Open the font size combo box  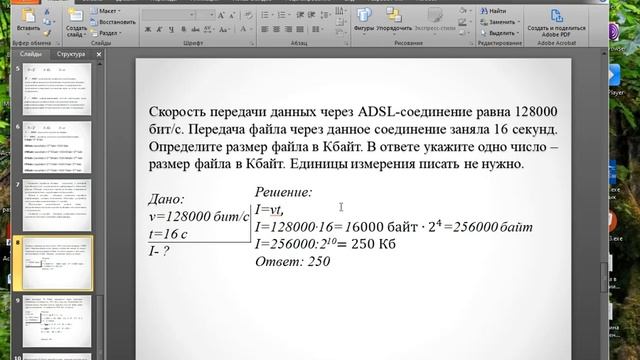(206, 15)
